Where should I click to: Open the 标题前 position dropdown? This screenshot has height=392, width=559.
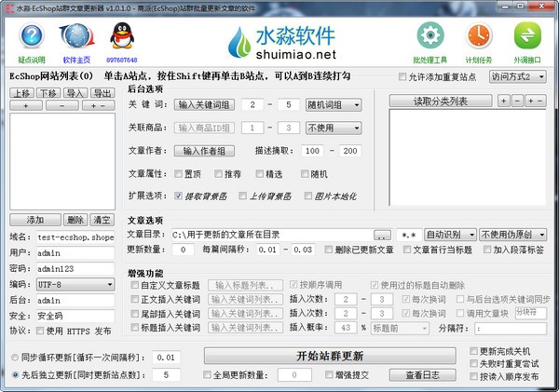pos(400,328)
